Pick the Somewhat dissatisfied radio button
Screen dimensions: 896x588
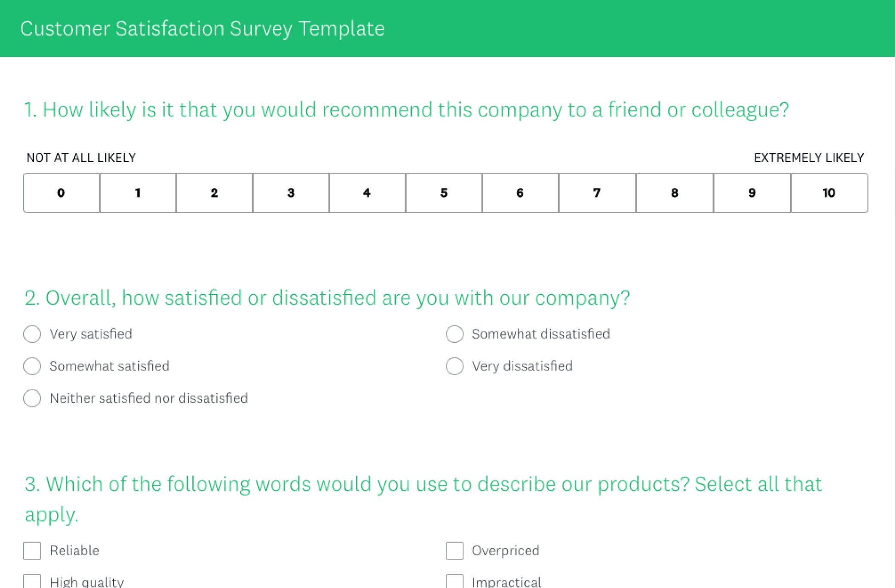[454, 334]
